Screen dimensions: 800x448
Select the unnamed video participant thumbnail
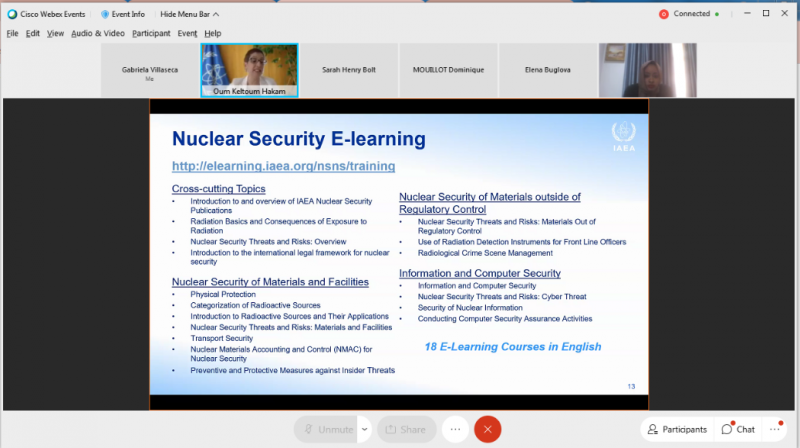coord(647,70)
